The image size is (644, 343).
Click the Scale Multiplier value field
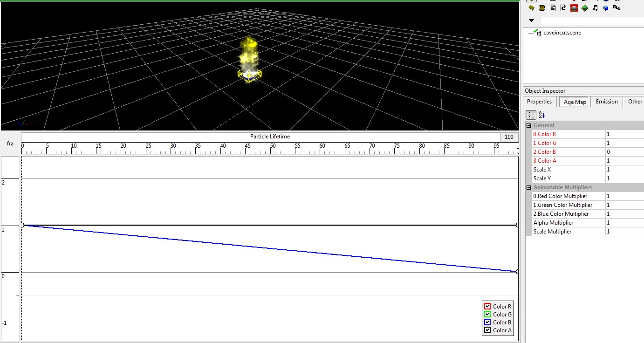pyautogui.click(x=624, y=232)
